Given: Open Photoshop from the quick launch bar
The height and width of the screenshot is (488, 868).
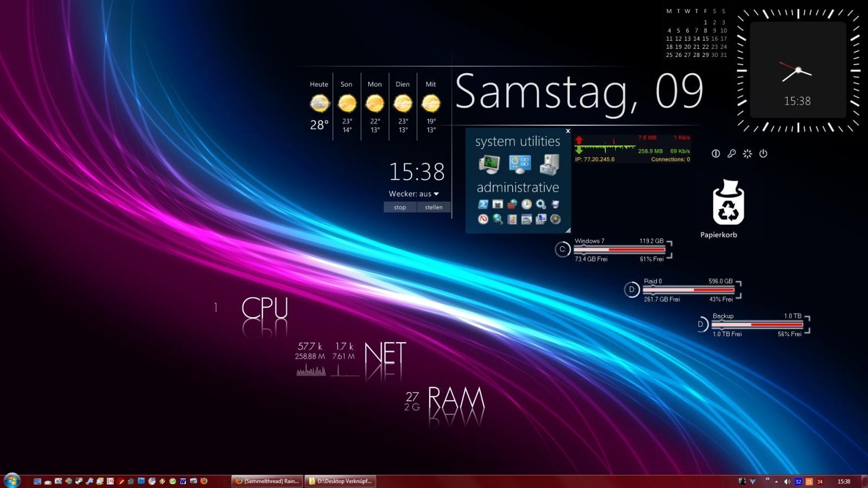Looking at the screenshot, I should click(x=141, y=481).
